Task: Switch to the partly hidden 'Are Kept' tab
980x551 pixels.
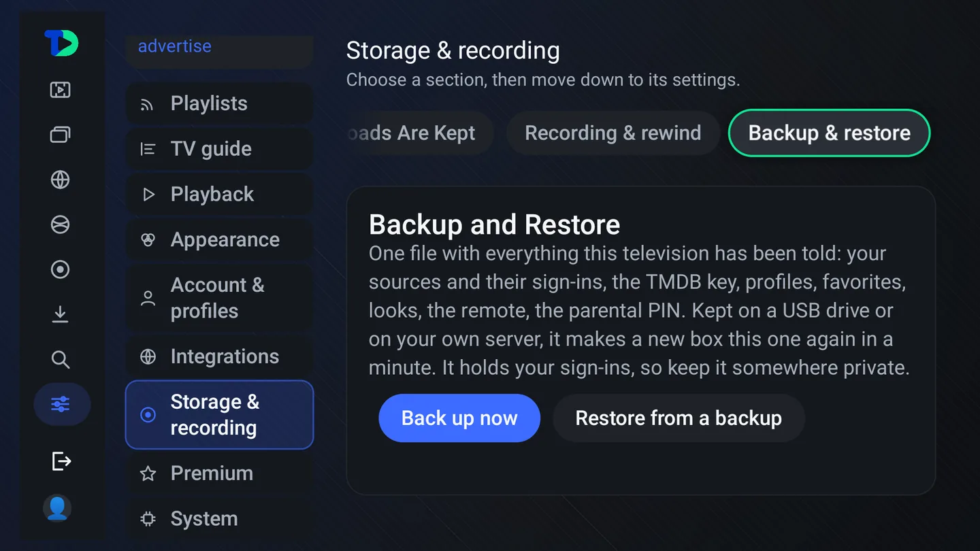Action: [x=419, y=133]
